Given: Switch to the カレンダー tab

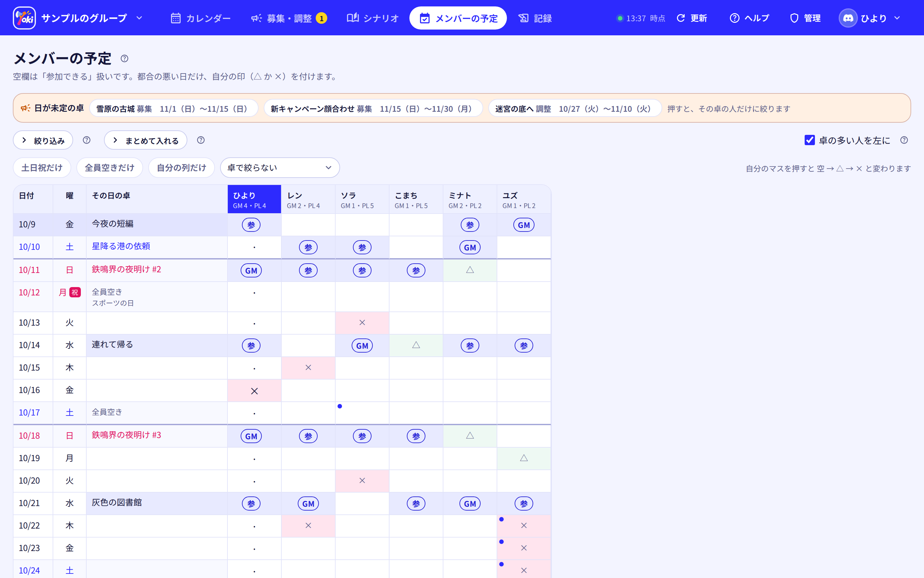Looking at the screenshot, I should [x=201, y=18].
